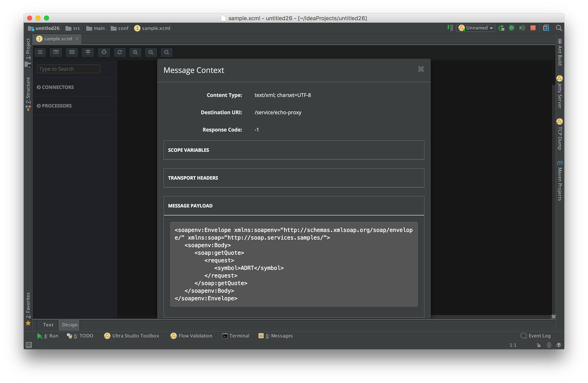Viewport: 588px width, 383px height.
Task: Click the refresh/sync icon in toolbar
Action: point(119,52)
